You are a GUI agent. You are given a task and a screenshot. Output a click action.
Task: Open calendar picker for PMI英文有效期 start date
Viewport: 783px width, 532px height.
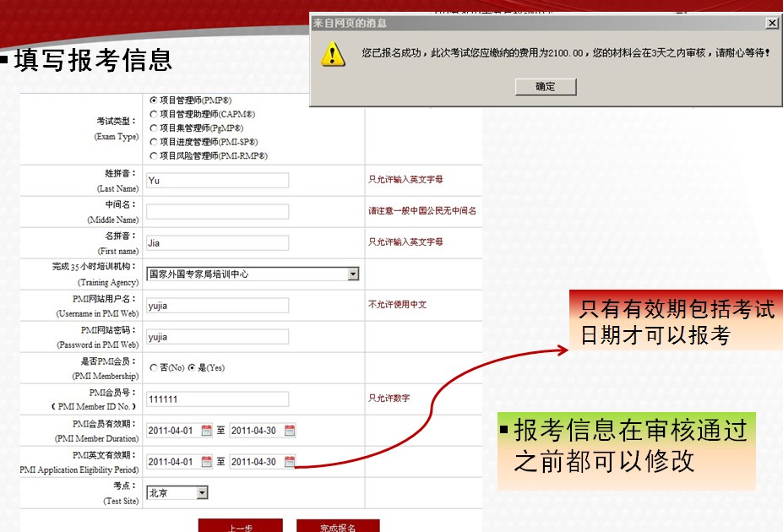tap(206, 461)
